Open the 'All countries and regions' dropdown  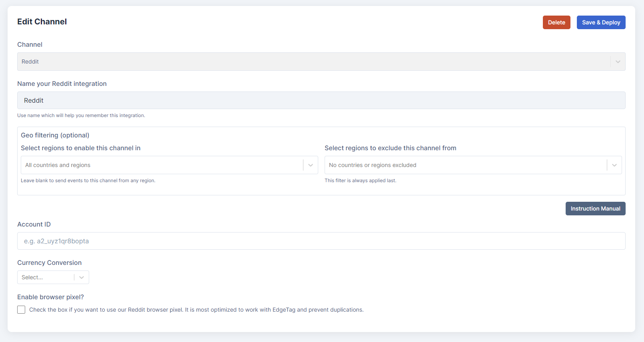(160, 165)
